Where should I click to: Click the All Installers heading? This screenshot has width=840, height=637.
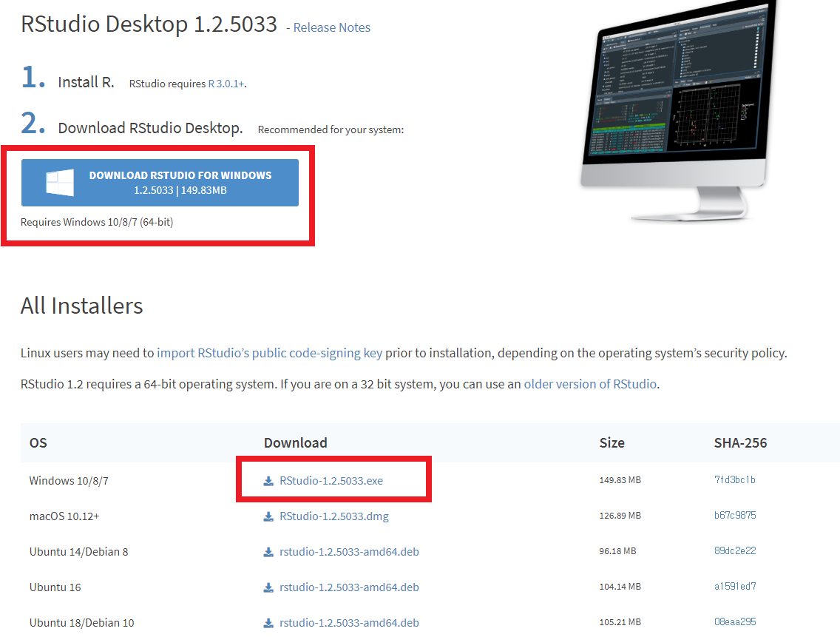[81, 306]
